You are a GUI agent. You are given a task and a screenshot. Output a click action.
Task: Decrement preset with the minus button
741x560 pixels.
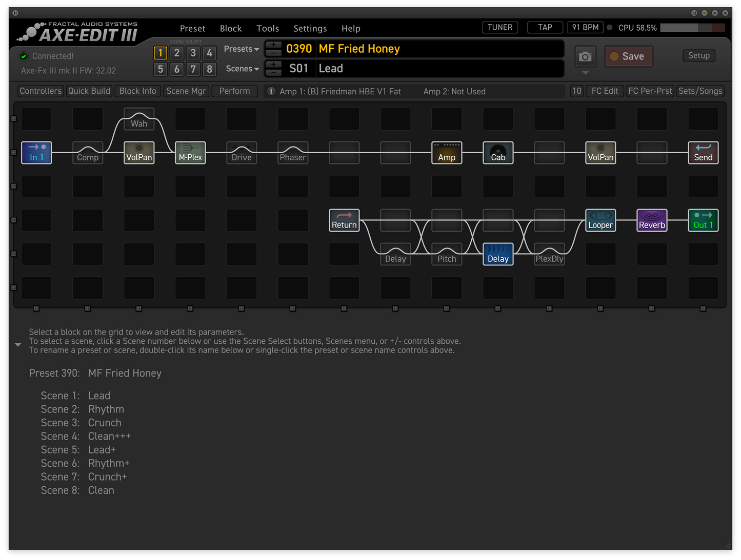pos(274,52)
